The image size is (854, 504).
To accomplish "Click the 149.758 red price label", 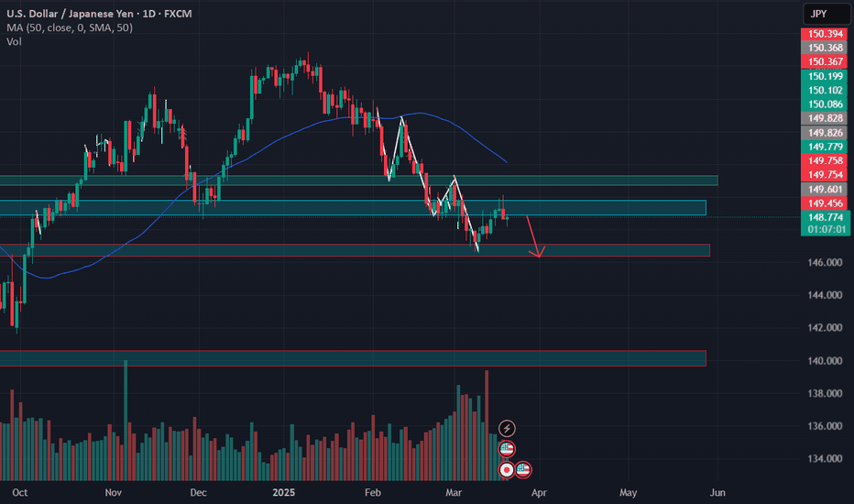I will (x=825, y=160).
